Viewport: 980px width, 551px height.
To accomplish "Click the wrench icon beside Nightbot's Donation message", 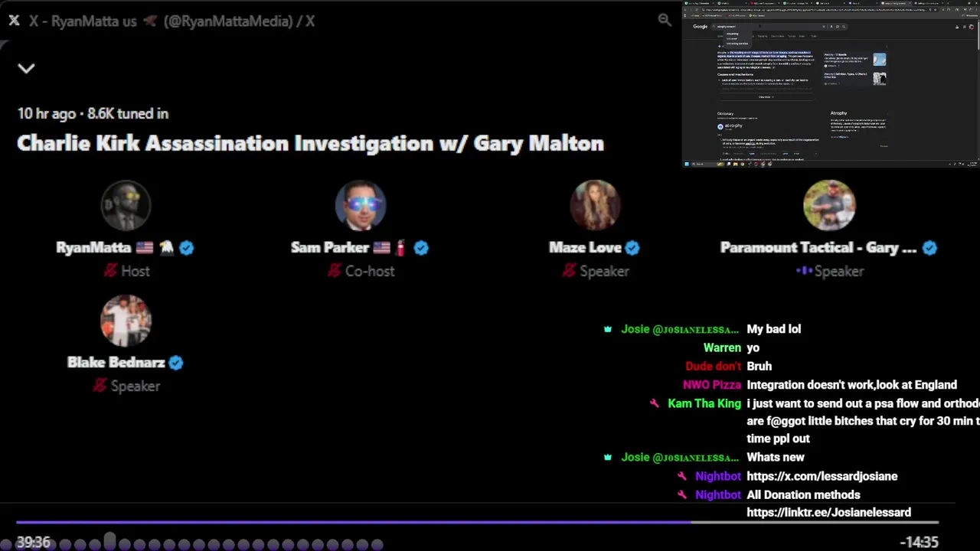I will tap(682, 495).
